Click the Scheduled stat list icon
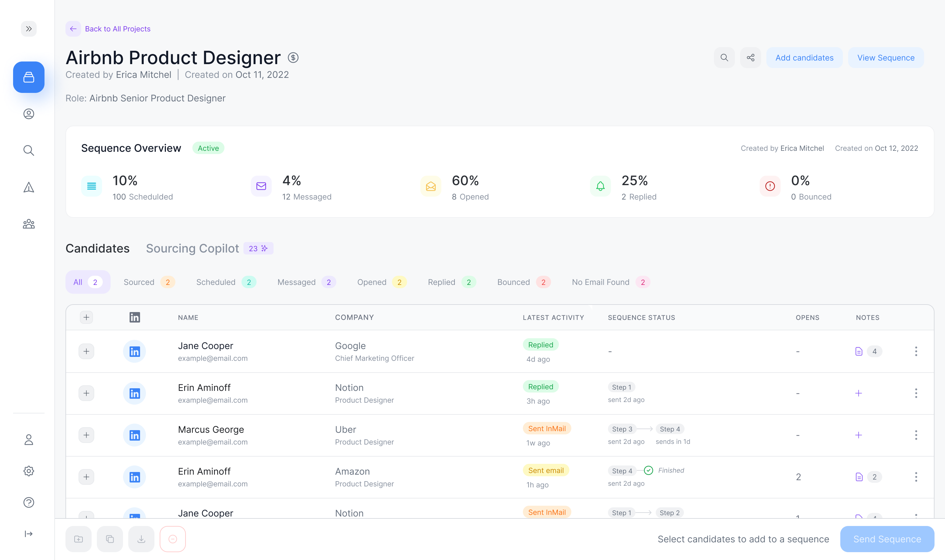The width and height of the screenshot is (945, 560). coord(92,186)
